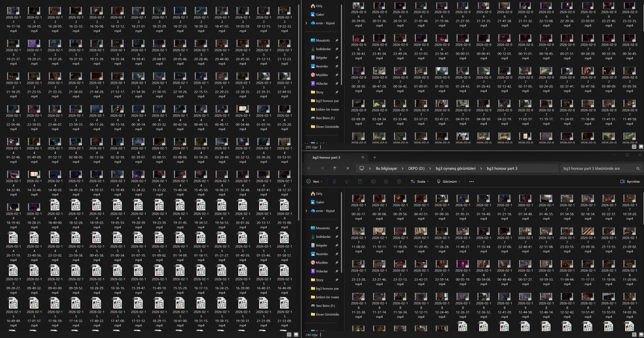Screen dimensions: 644x338
Task: Select video 2026-02-13 16-17-18.mp4 in the left window
Action: tap(12, 19)
